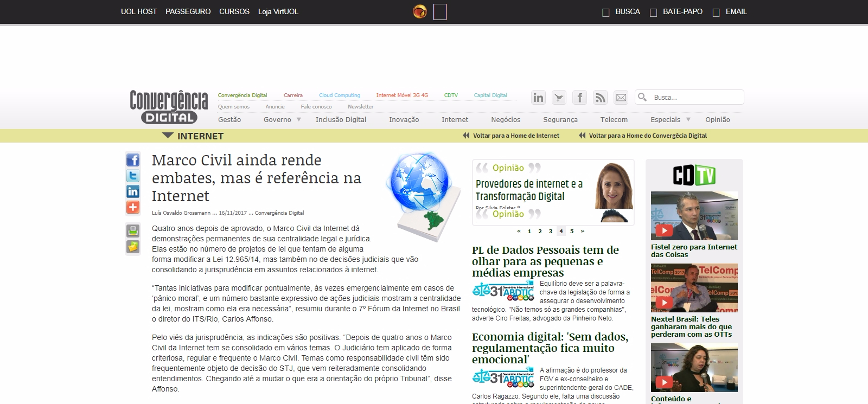Open the CURSOS link in top bar

tap(234, 11)
